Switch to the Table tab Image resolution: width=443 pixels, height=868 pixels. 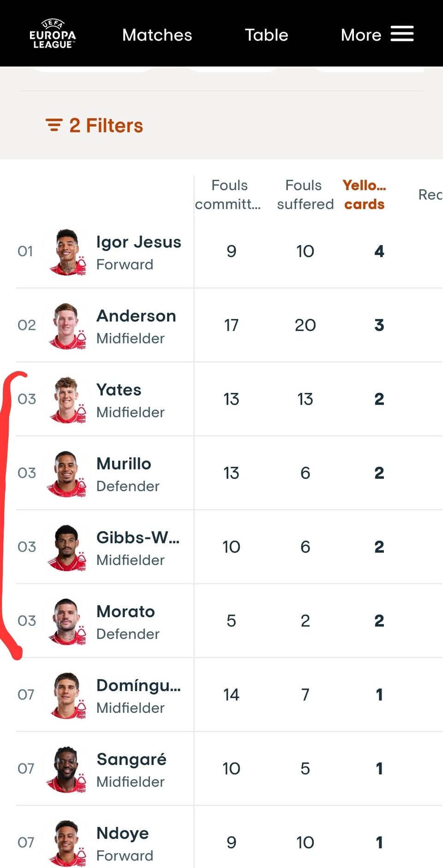click(x=266, y=35)
